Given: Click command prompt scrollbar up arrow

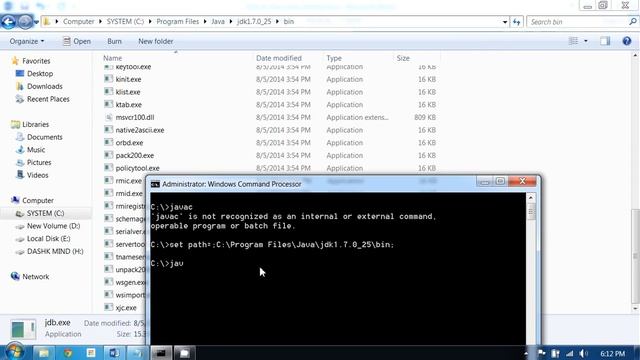Looking at the screenshot, I should [x=531, y=198].
